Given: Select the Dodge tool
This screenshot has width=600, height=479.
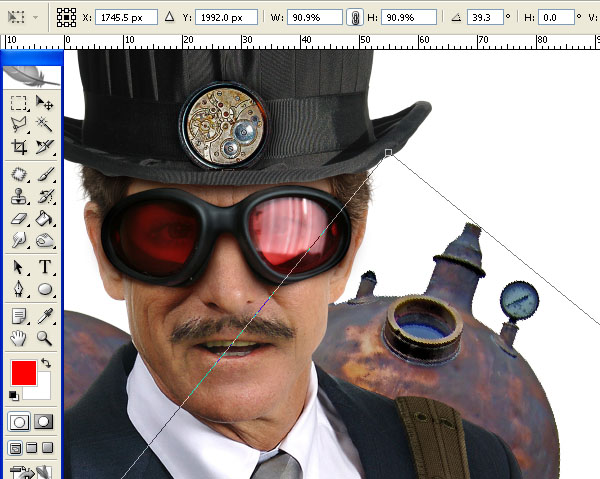Looking at the screenshot, I should 19,240.
